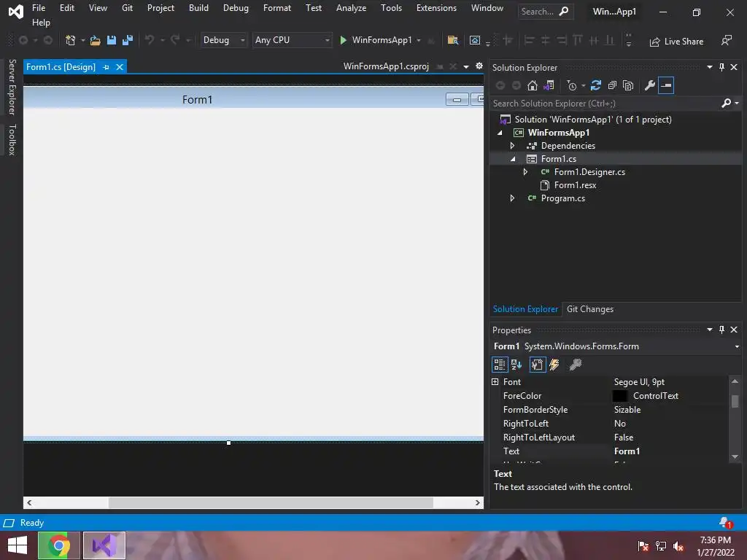The image size is (747, 560).
Task: Expand the Dependencies node
Action: click(x=513, y=146)
